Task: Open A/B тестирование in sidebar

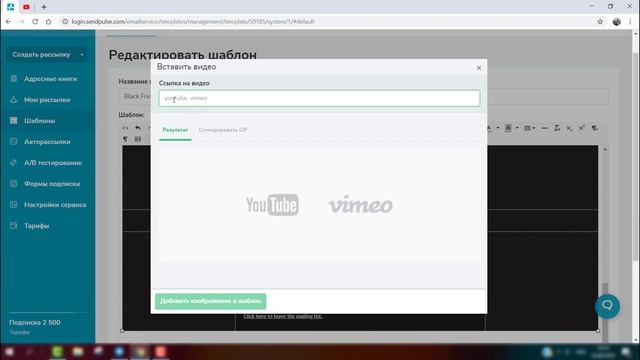Action: 53,163
